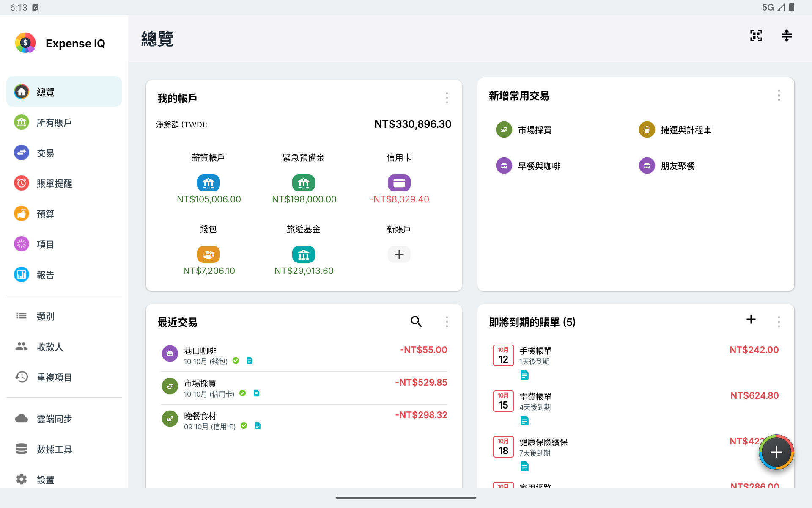Viewport: 812px width, 508px height.
Task: Open 新增常用交易 card overflow menu
Action: point(779,96)
